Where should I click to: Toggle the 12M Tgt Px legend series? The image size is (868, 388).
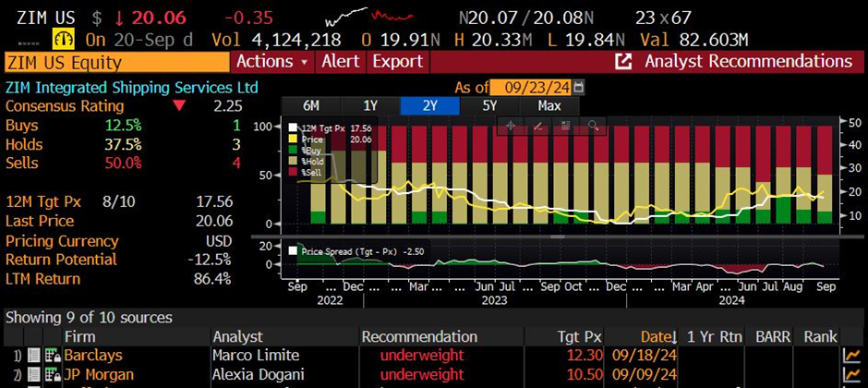tap(294, 128)
